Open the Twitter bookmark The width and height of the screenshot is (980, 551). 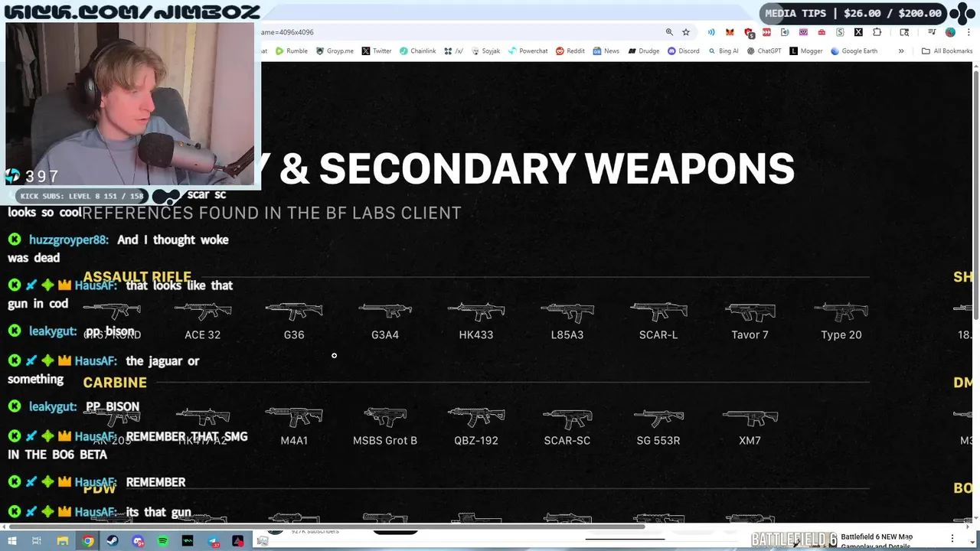pyautogui.click(x=376, y=51)
